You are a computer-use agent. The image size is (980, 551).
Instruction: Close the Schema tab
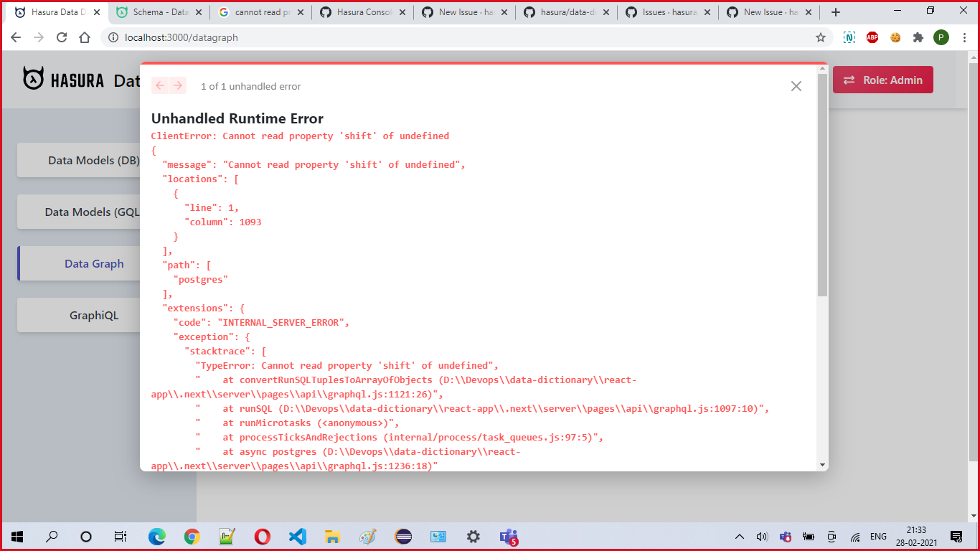point(198,12)
